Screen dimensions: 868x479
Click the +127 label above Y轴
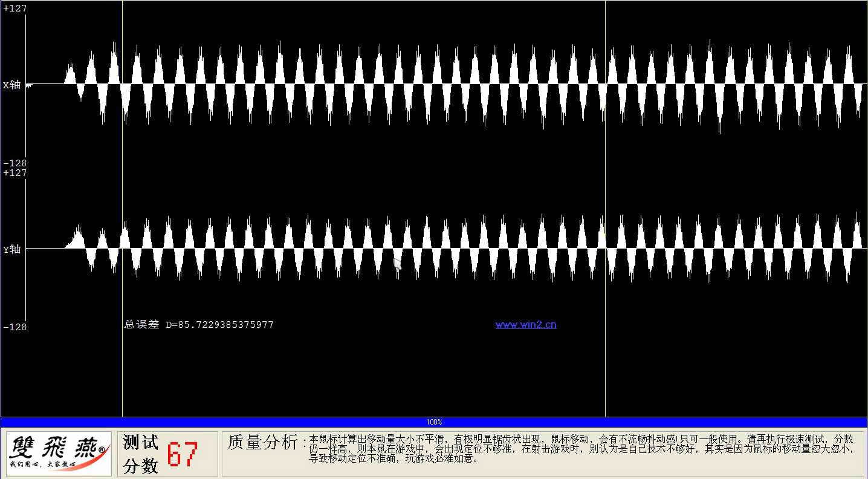point(15,173)
